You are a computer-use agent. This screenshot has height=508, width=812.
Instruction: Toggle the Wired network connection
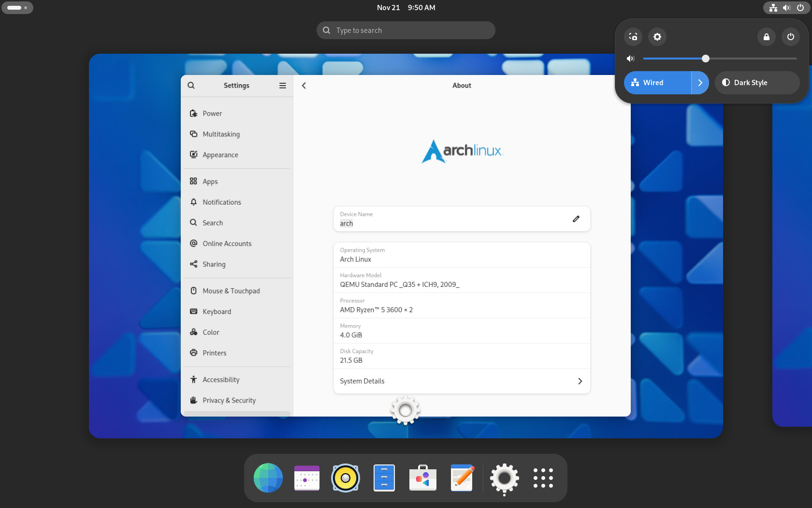[657, 83]
